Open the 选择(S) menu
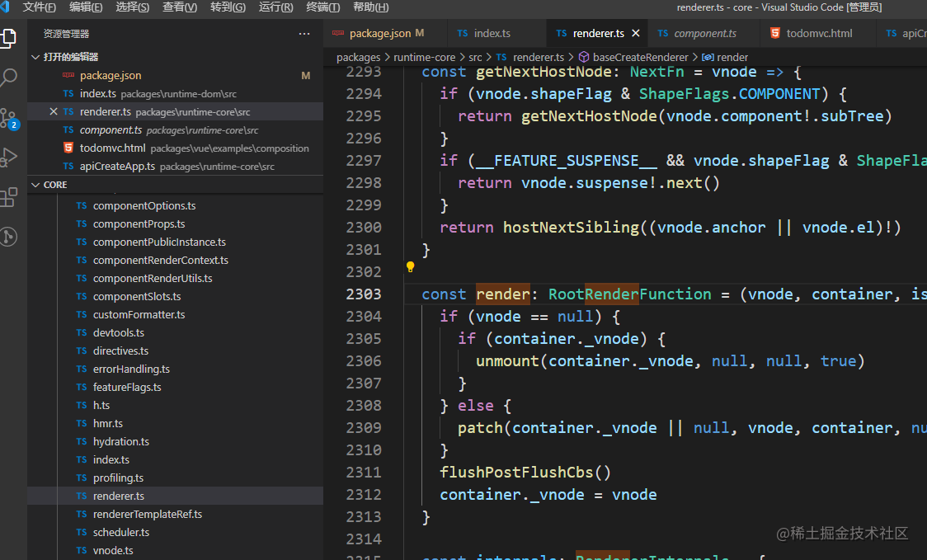Screen dimensions: 927x560 point(133,7)
